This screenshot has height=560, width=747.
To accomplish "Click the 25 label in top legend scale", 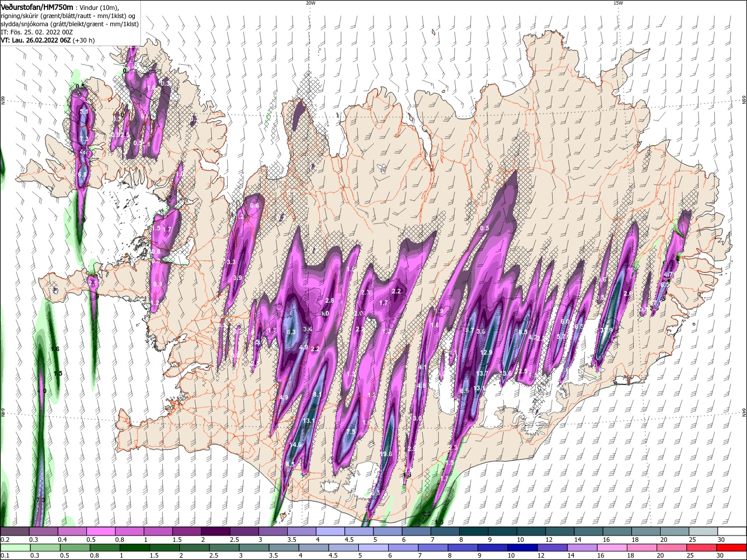I will click(692, 540).
